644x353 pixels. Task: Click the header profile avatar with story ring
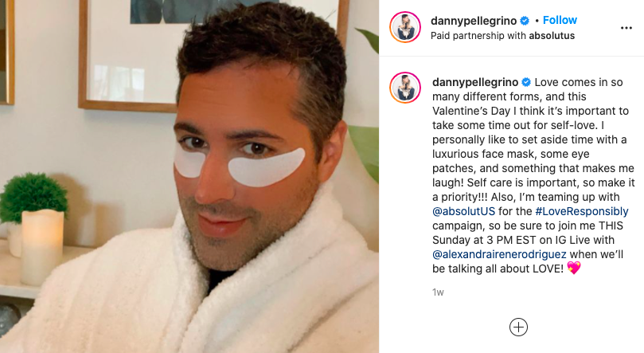click(x=405, y=27)
